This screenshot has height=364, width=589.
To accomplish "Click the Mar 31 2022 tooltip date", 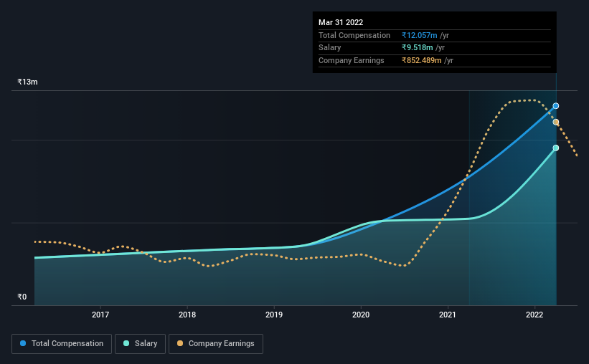I will tap(341, 22).
